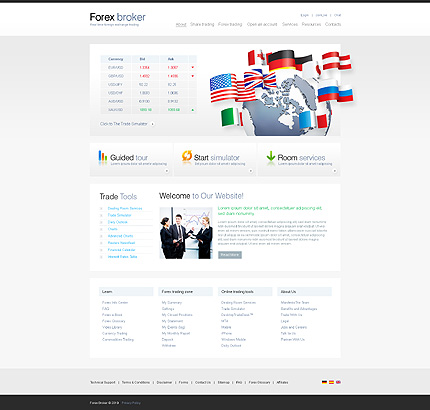The image size is (430, 410).
Task: Click the business team meeting photo
Action: pyautogui.click(x=186, y=233)
